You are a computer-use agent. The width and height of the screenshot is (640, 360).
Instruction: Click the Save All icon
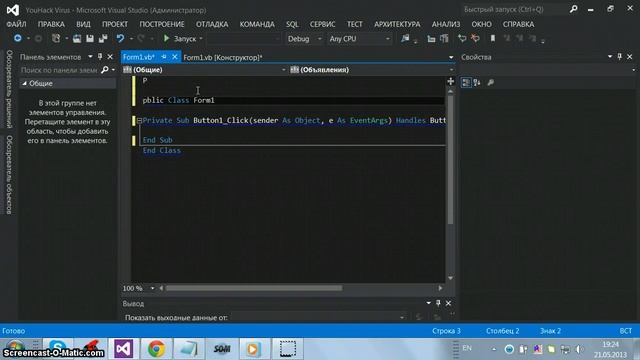[x=103, y=38]
